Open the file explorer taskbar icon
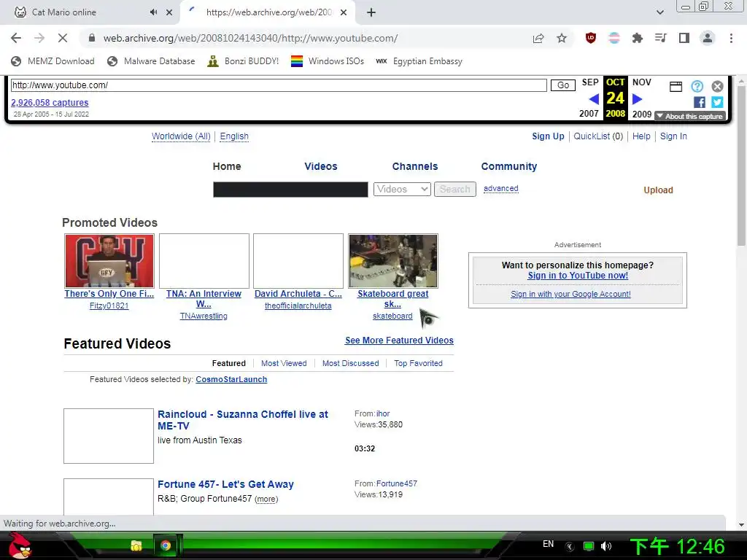747x560 pixels. point(136,545)
